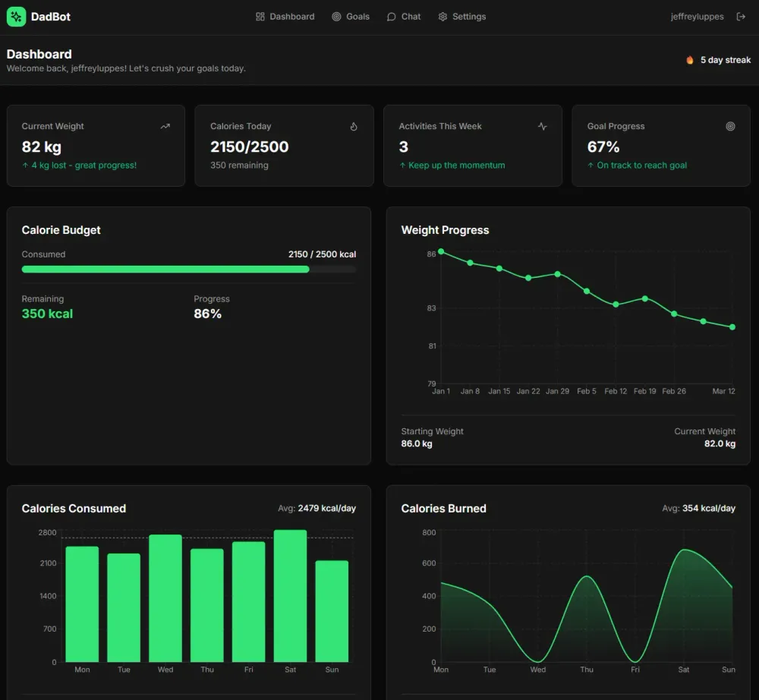
Task: Click the 'Avg: 354 kcal/day' label
Action: click(698, 509)
